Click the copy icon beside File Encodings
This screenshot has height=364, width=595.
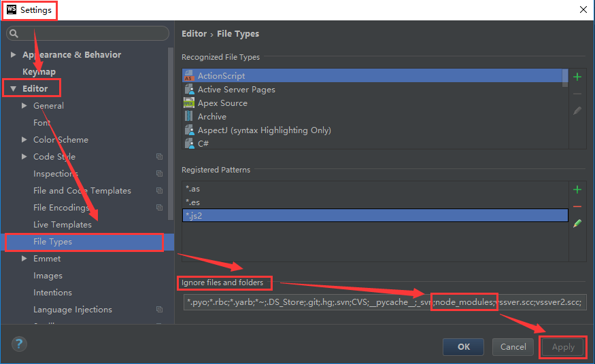159,208
